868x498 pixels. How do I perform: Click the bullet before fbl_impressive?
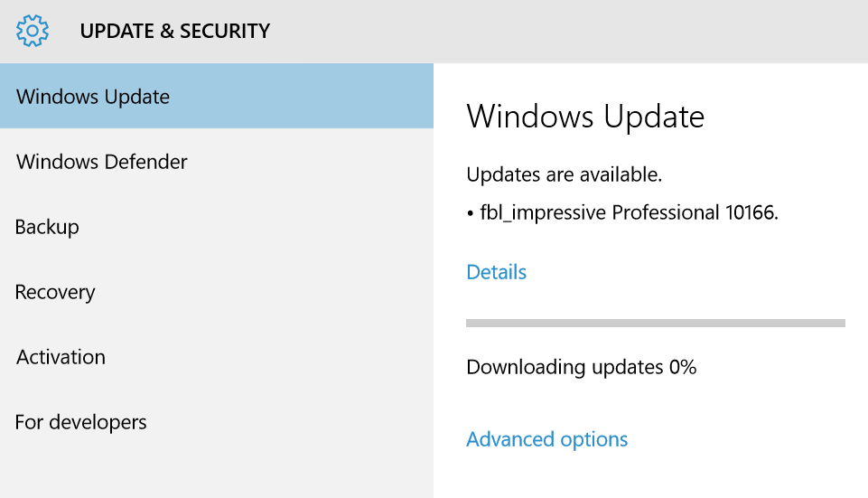471,214
